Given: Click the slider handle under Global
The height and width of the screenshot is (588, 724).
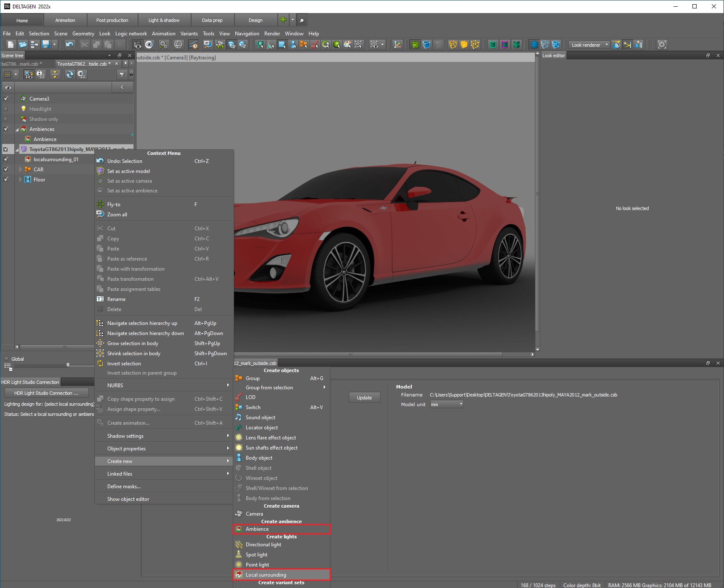Looking at the screenshot, I should [68, 365].
